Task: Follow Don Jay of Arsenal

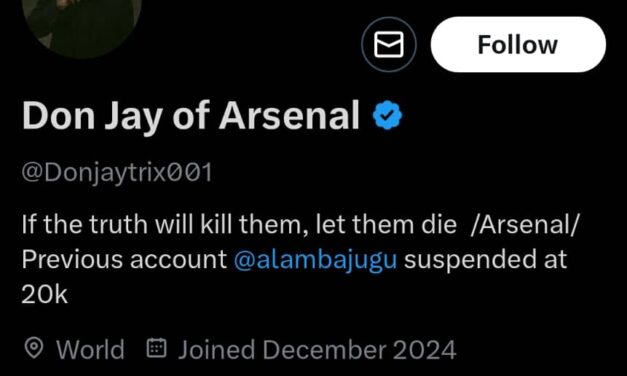Action: click(518, 44)
